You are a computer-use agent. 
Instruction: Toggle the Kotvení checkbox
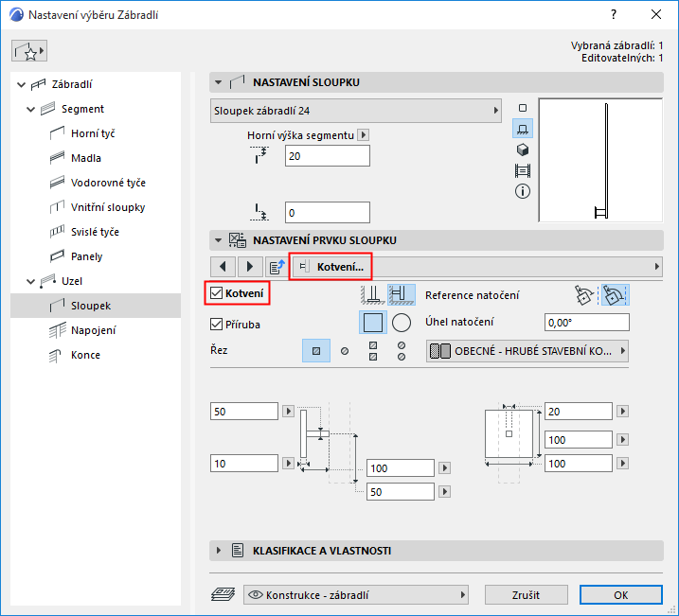point(216,292)
